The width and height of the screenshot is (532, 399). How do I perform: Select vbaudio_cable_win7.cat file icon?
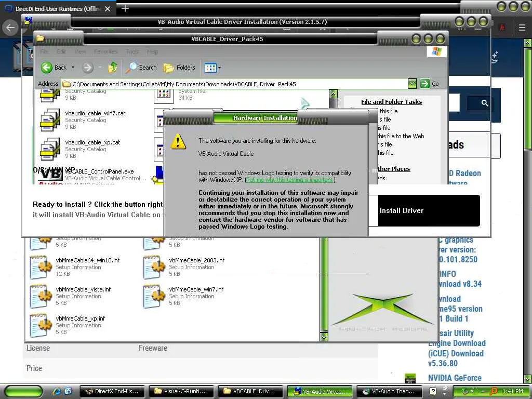(x=50, y=120)
